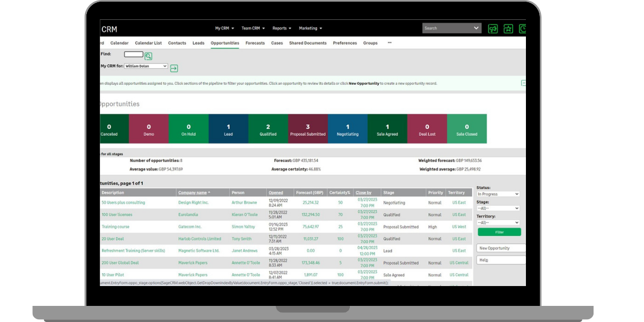
Task: Click the New Opportunity button
Action: point(501,248)
